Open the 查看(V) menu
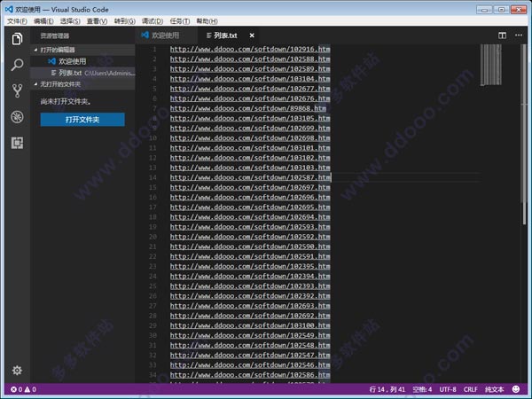The height and width of the screenshot is (399, 532). click(x=97, y=21)
